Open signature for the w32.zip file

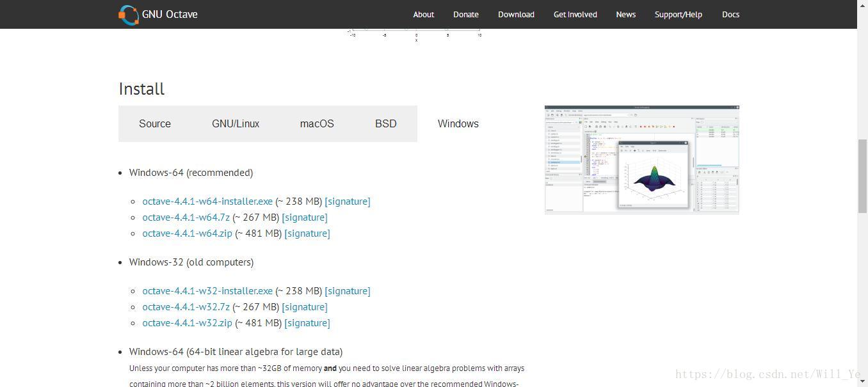coord(307,323)
